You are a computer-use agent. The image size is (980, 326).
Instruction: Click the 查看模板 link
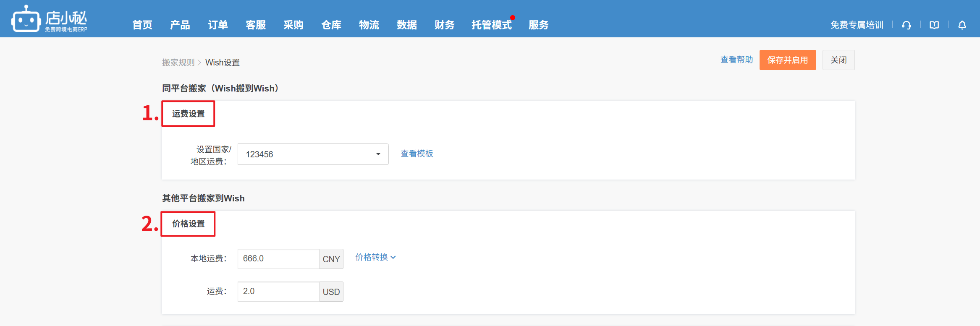tap(417, 154)
